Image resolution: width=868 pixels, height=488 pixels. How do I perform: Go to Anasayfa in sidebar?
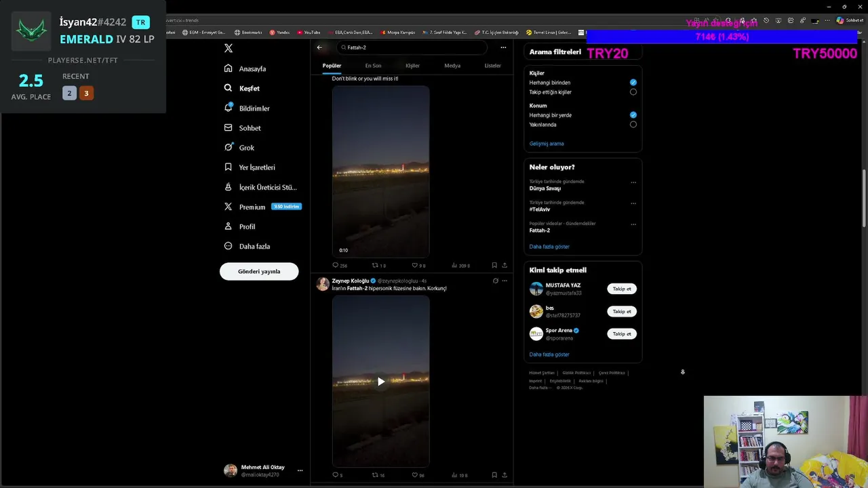(x=245, y=68)
